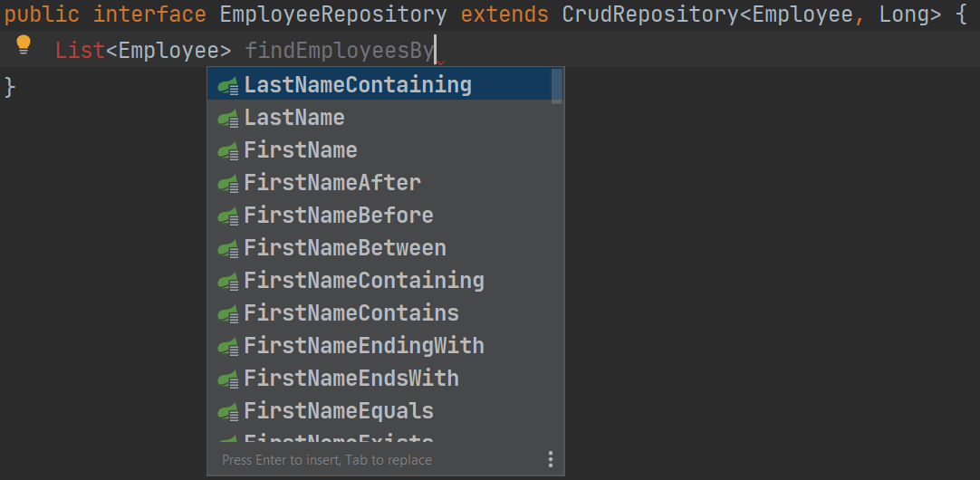Click the completion list scrollbar thumb

tap(557, 86)
